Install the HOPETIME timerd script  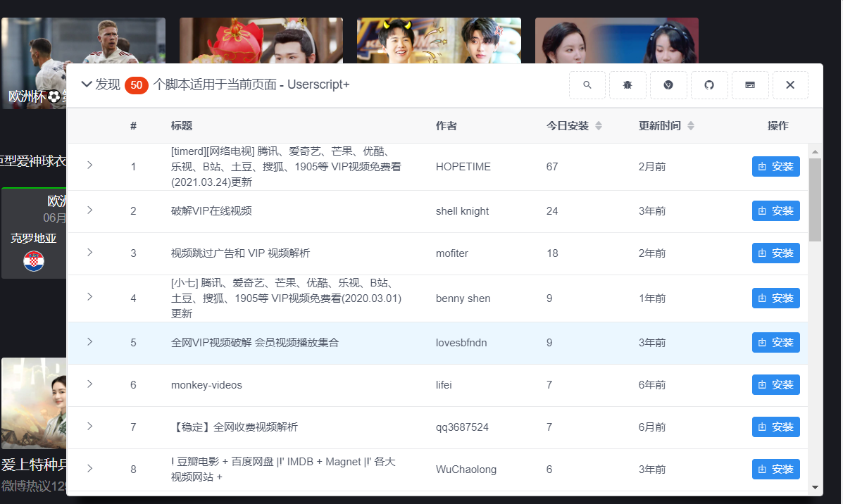776,167
